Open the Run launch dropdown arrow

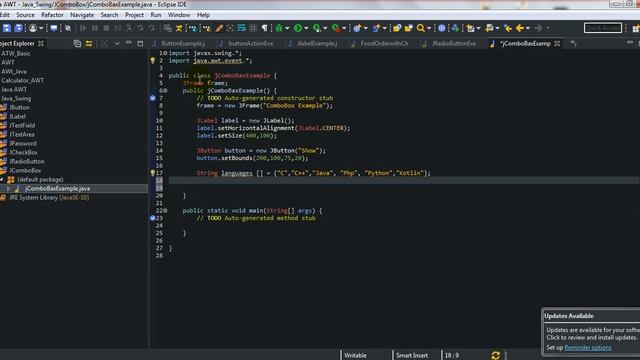[306, 28]
